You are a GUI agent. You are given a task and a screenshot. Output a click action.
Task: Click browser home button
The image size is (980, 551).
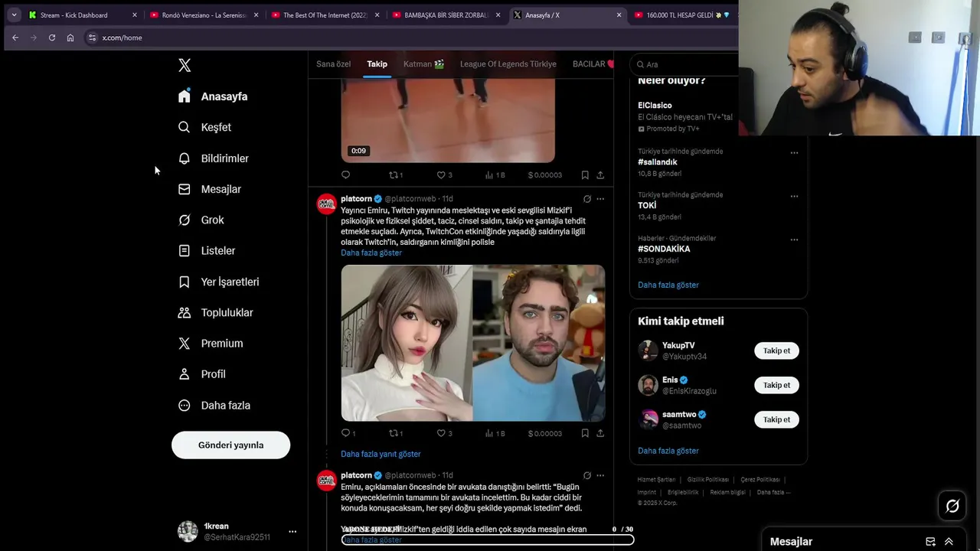[x=70, y=37]
